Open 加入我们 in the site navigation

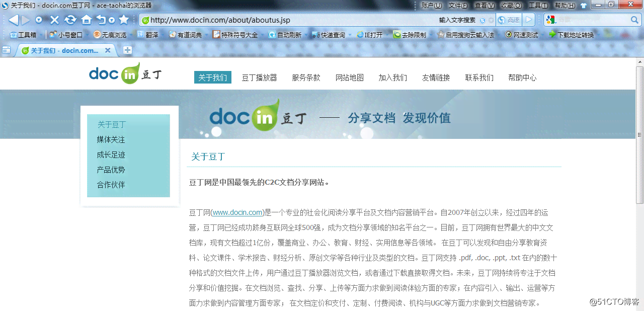[393, 77]
